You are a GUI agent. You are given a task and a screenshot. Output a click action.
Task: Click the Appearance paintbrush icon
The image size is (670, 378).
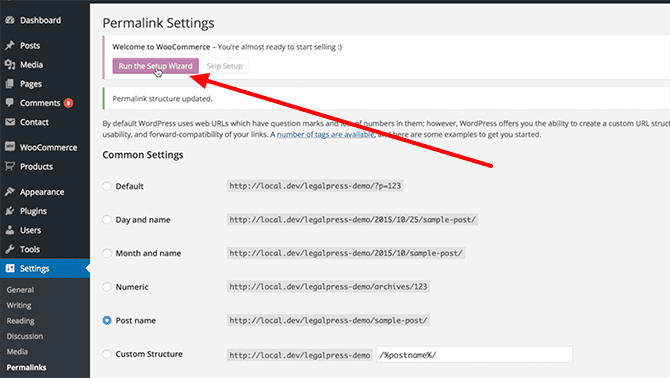point(10,192)
